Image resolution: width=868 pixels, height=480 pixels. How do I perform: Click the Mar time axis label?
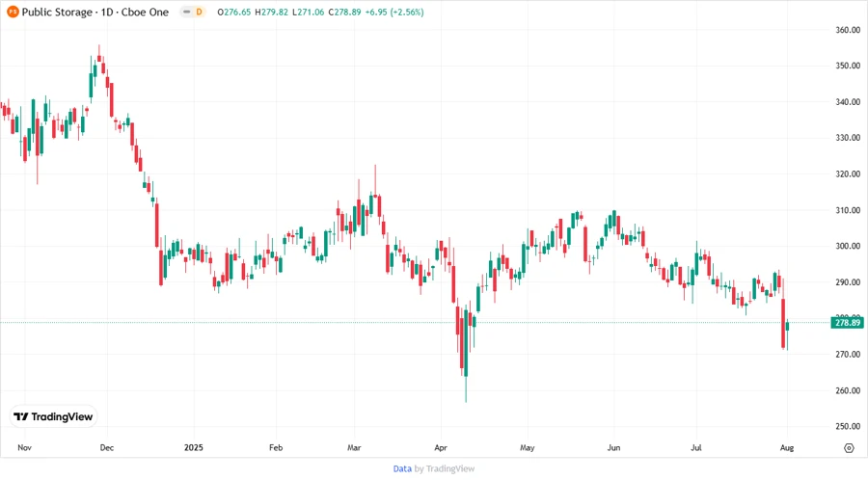click(x=354, y=447)
